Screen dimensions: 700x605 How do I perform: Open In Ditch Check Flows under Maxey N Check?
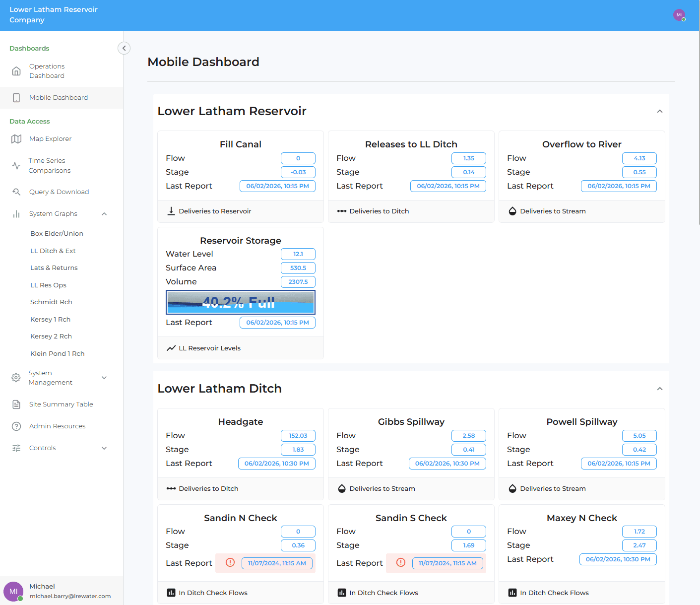(554, 593)
